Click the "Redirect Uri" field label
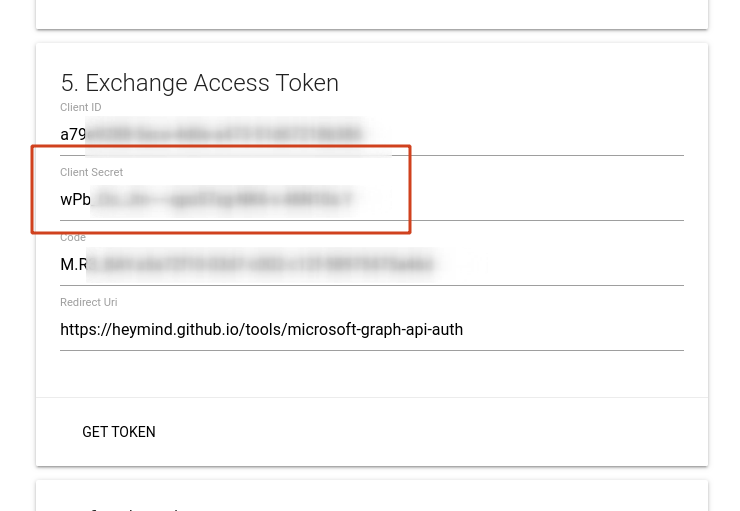The width and height of the screenshot is (740, 511). point(89,303)
